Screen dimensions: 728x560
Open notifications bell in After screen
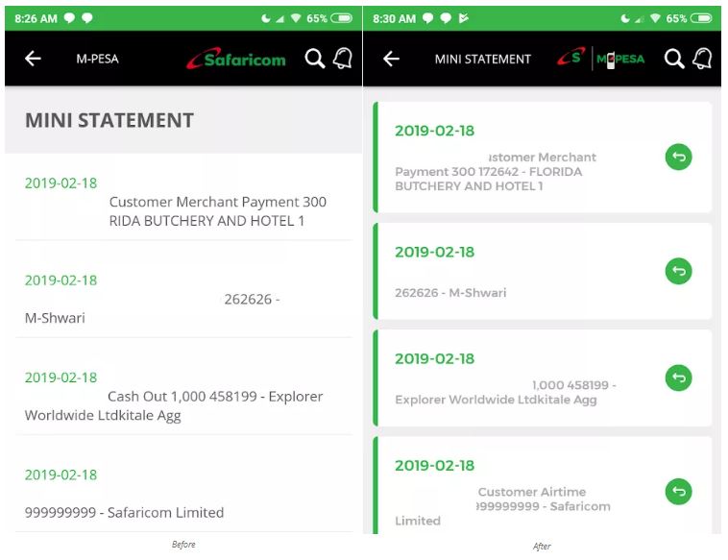(702, 59)
